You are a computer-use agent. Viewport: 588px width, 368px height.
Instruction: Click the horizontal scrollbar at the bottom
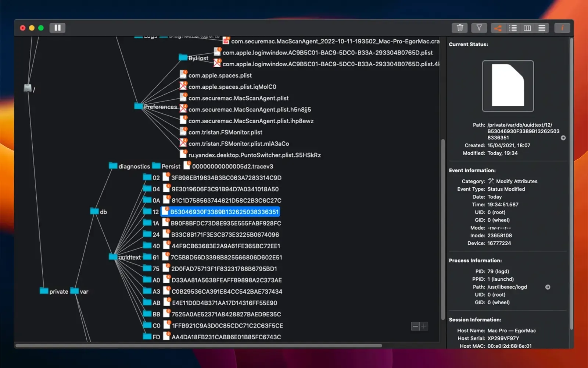coord(198,346)
